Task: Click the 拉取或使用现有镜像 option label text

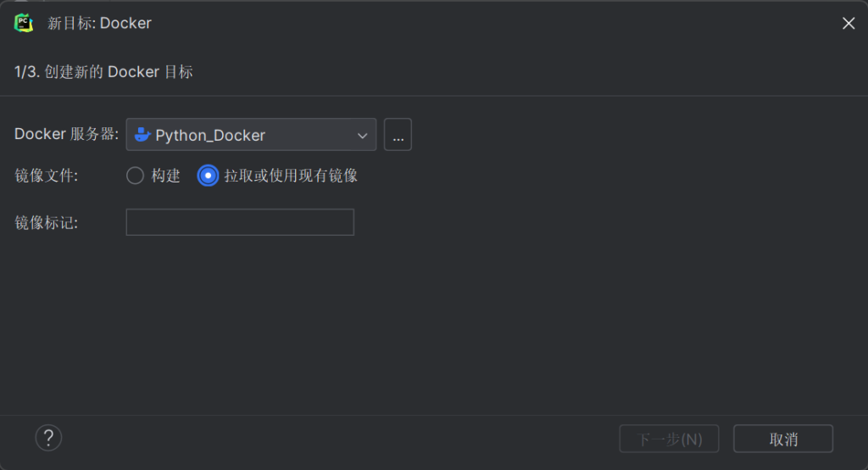Action: [x=291, y=176]
